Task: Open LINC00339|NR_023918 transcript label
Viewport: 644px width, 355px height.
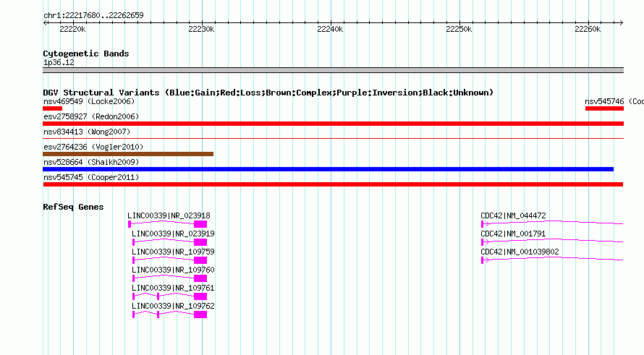Action: pyautogui.click(x=169, y=215)
